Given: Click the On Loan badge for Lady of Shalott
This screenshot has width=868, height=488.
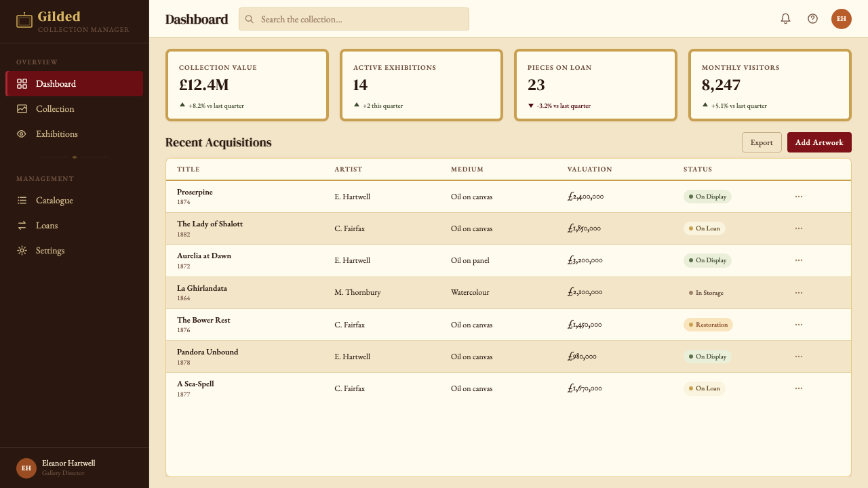Looking at the screenshot, I should (x=705, y=228).
